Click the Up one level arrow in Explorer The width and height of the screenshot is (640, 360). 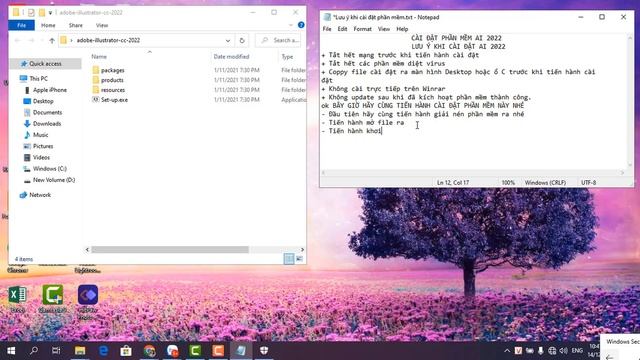[52, 40]
